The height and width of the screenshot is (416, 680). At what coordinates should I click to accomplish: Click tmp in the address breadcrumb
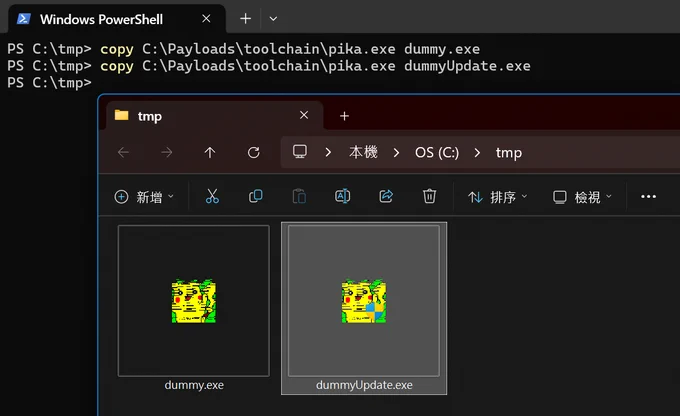pos(509,153)
